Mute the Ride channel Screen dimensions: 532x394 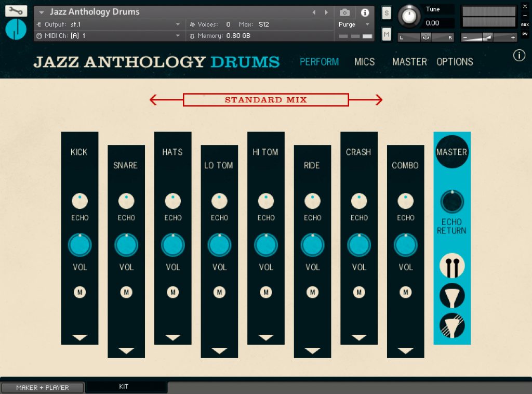pos(312,292)
